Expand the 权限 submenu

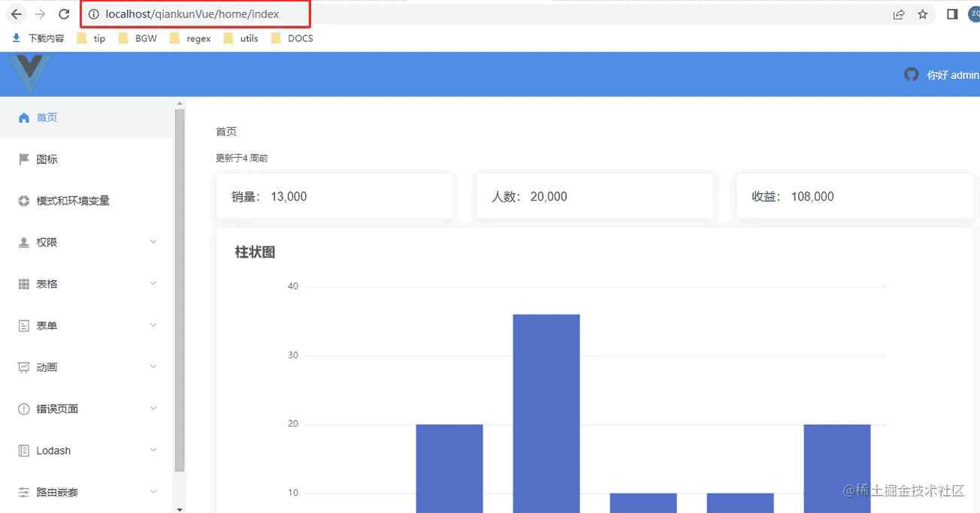pos(87,243)
